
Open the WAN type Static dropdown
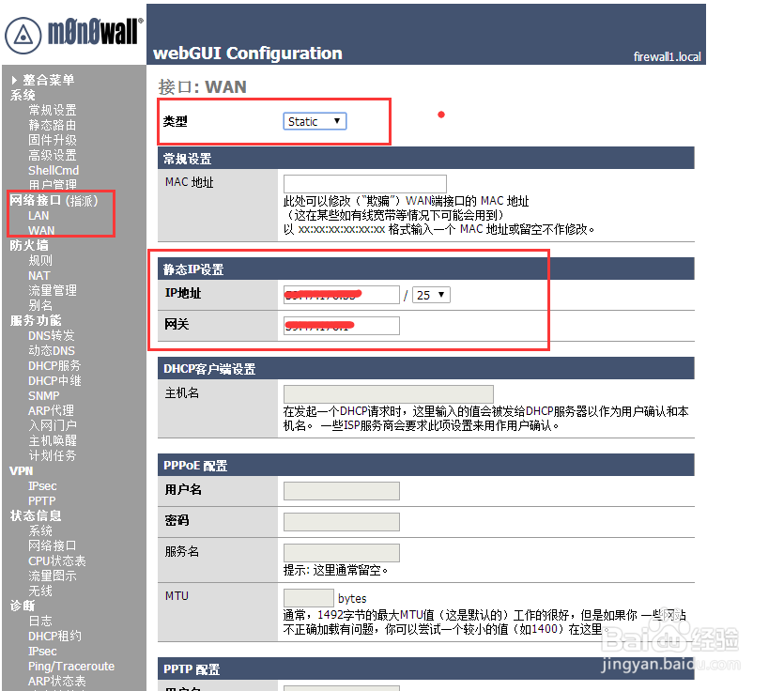pyautogui.click(x=314, y=120)
